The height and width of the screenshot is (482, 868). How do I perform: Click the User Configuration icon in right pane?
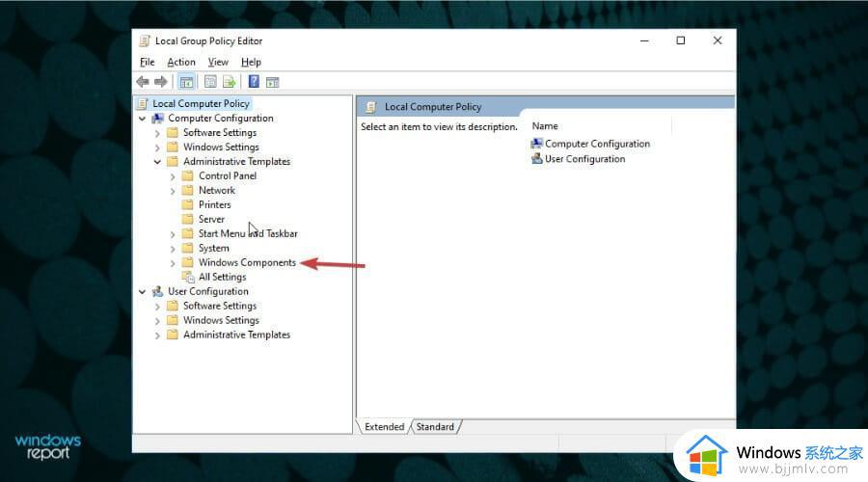coord(536,159)
